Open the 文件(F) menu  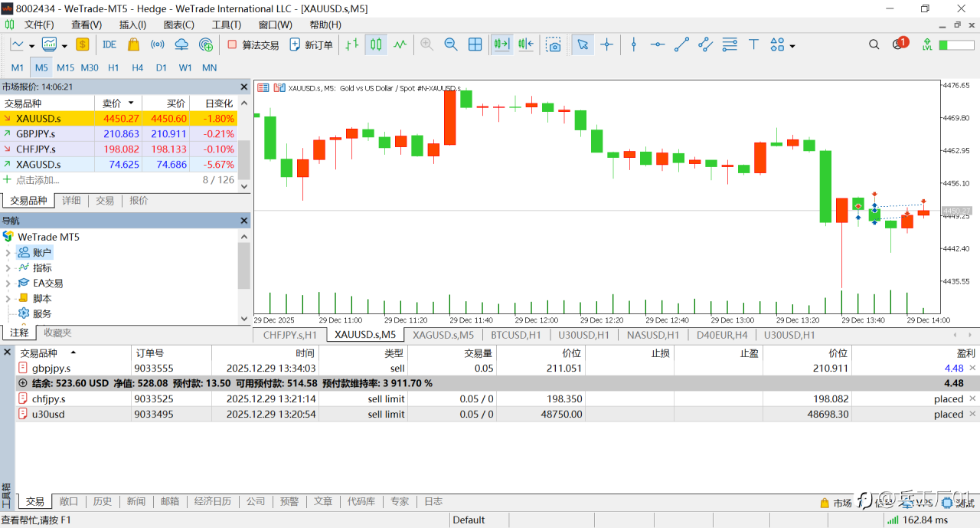click(x=39, y=25)
